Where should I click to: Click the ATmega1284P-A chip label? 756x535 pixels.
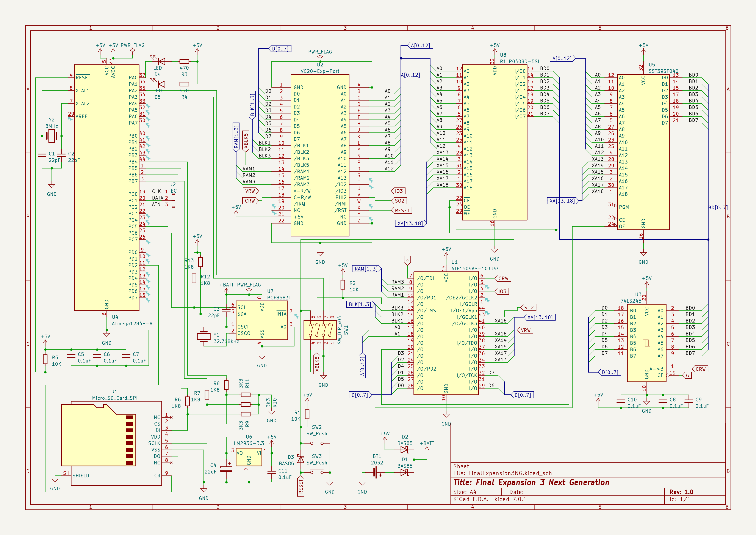[132, 324]
